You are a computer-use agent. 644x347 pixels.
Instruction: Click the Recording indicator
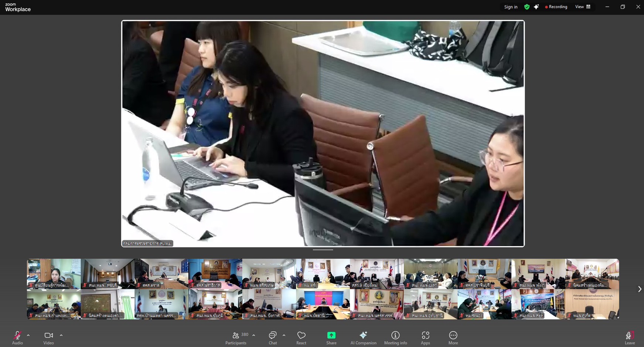(556, 7)
